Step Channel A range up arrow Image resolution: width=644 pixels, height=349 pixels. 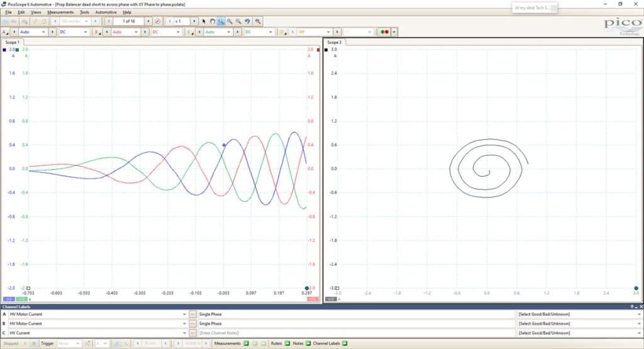[52, 32]
